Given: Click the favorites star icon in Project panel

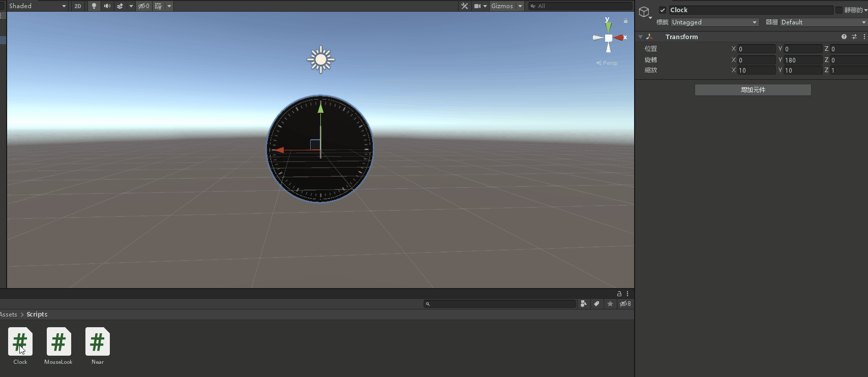Looking at the screenshot, I should (x=610, y=304).
